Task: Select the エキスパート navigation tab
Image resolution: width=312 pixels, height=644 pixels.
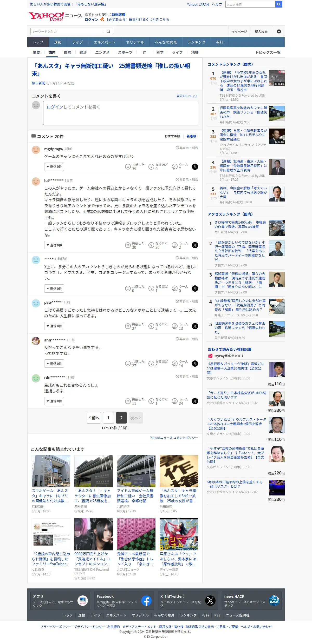Action: [x=104, y=42]
